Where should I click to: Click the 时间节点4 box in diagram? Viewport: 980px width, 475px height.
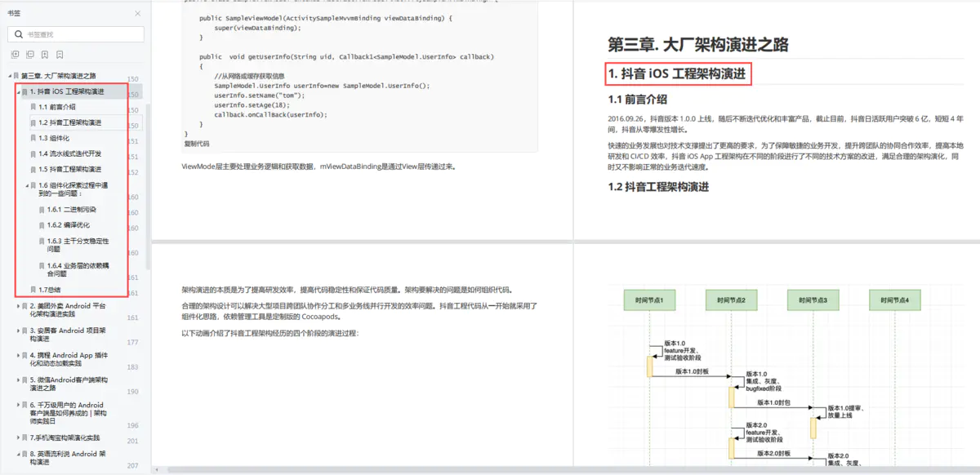coord(896,300)
